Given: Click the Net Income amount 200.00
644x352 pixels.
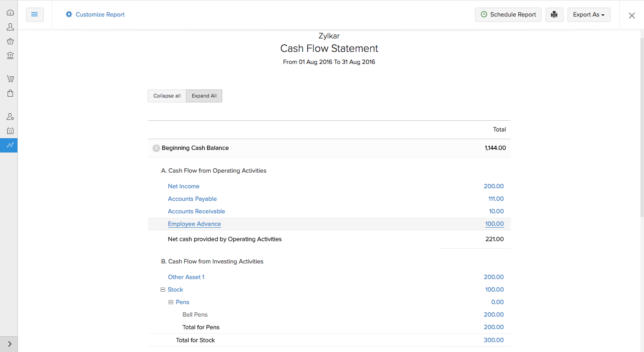Looking at the screenshot, I should 493,187.
